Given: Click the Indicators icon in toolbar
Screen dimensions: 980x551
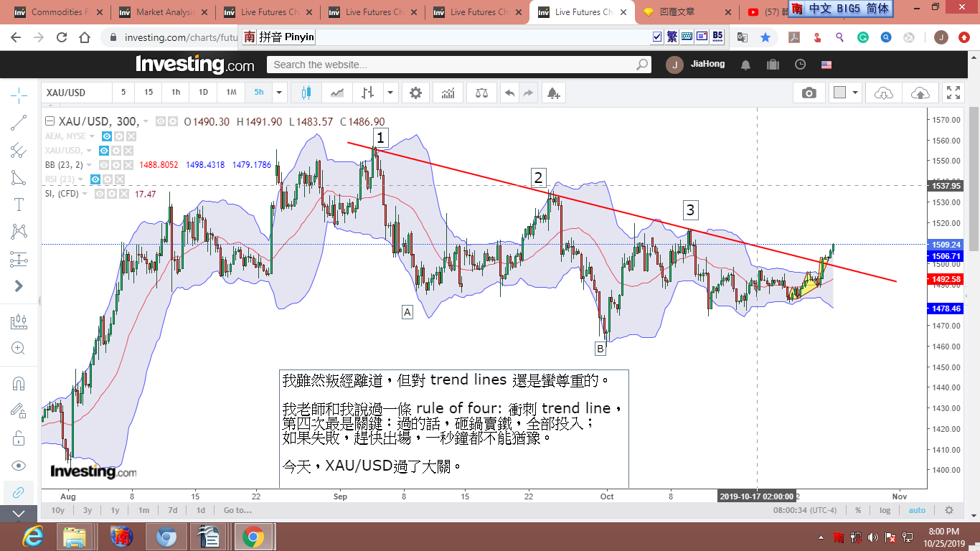Looking at the screenshot, I should click(448, 93).
